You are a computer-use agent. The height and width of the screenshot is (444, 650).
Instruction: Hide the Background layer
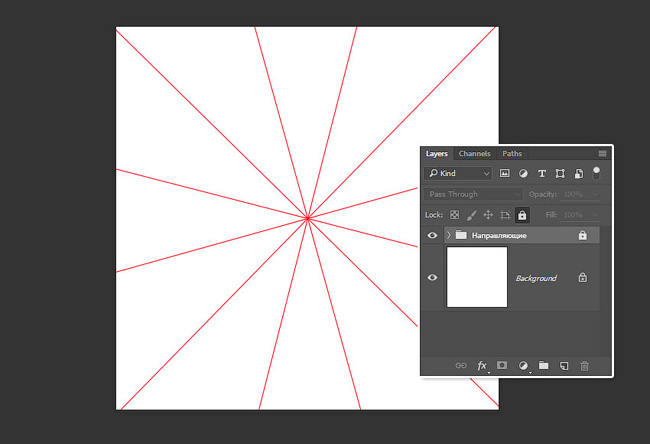(432, 277)
